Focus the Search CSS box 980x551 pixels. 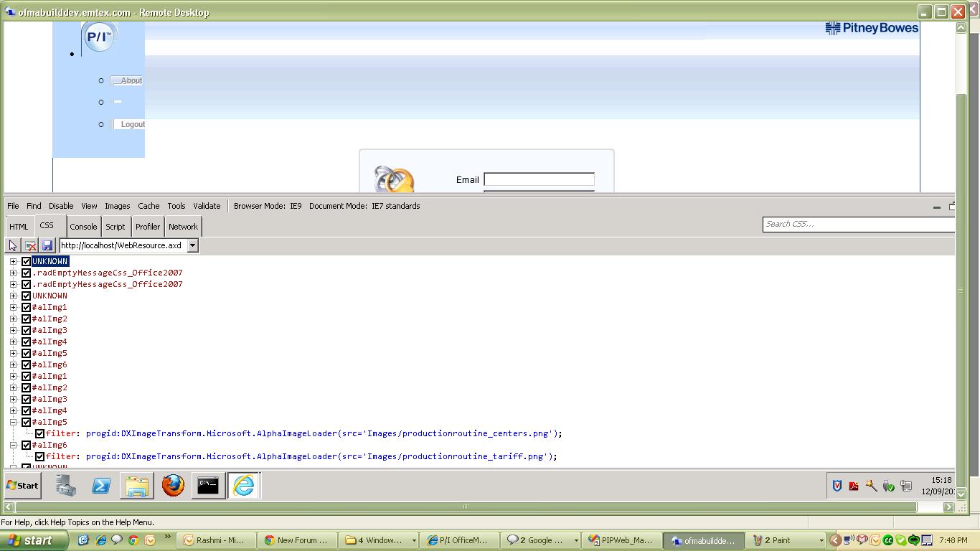(858, 224)
